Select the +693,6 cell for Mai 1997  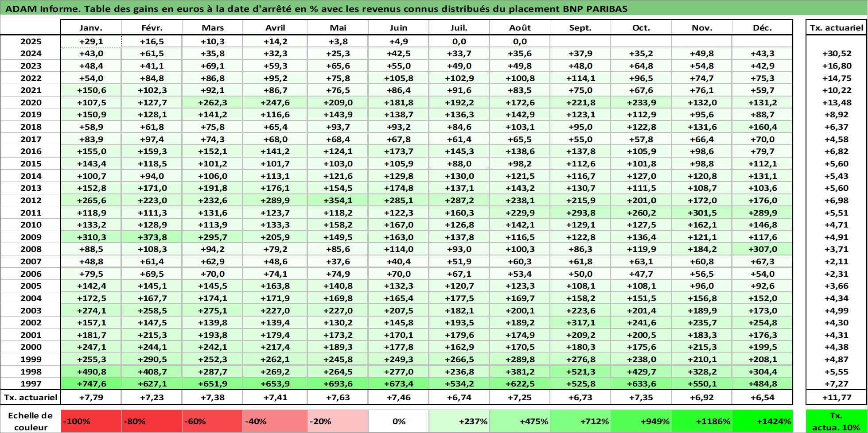(x=338, y=384)
